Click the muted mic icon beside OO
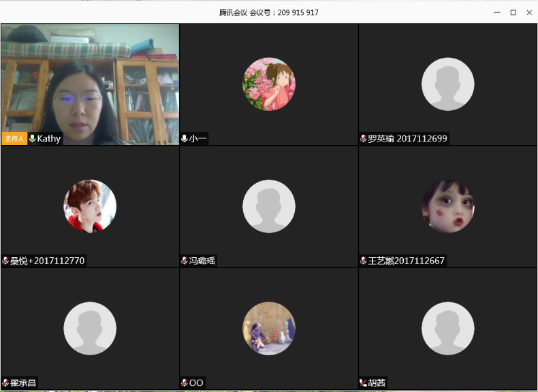 (185, 382)
